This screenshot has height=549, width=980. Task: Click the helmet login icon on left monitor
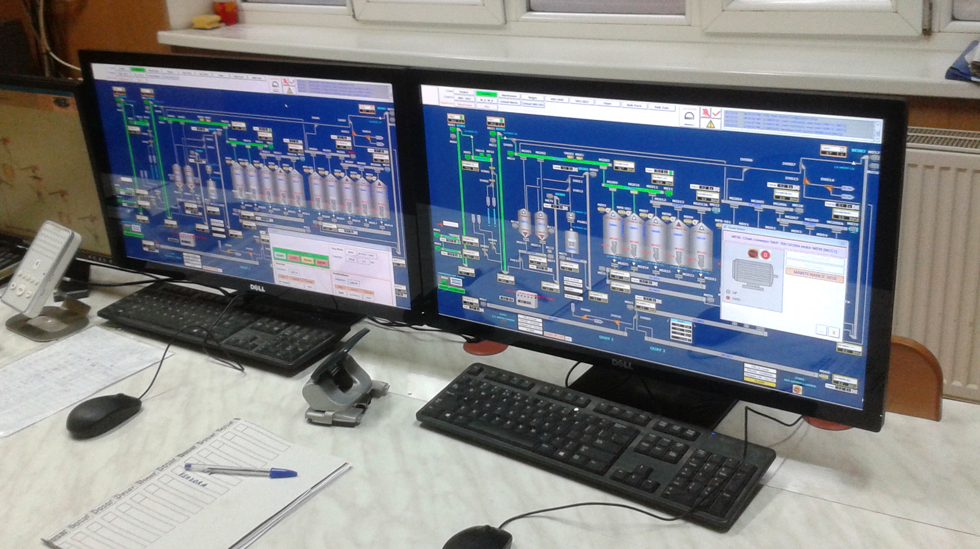(x=276, y=84)
